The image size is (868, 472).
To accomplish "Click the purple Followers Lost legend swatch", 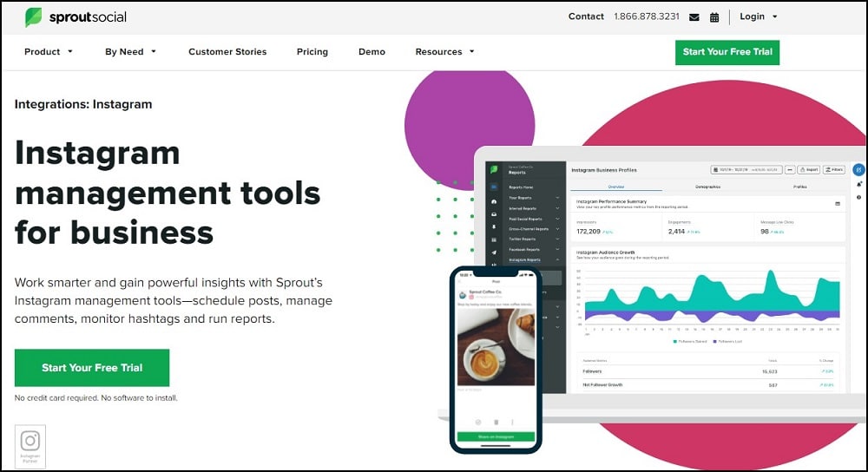I will pyautogui.click(x=715, y=341).
